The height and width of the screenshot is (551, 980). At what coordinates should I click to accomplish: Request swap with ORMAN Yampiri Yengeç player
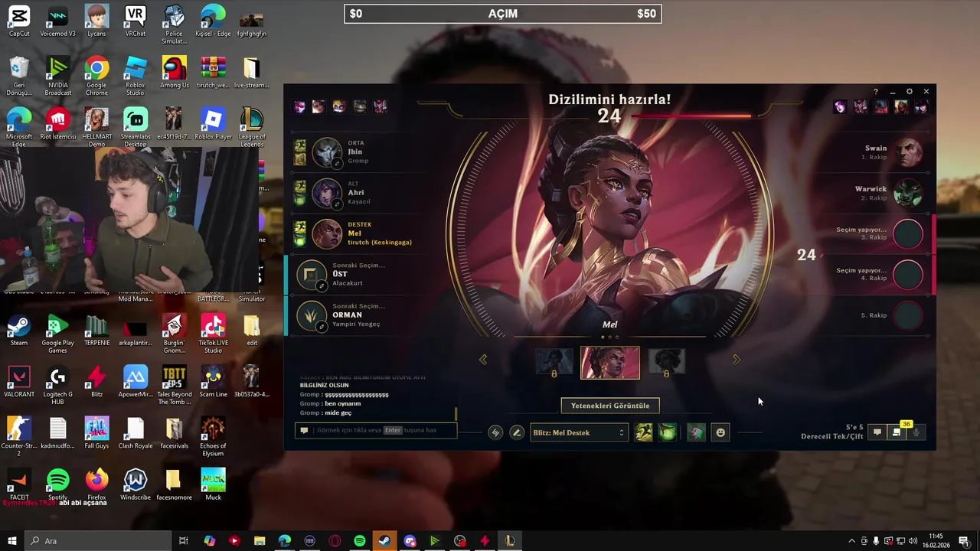[322, 327]
